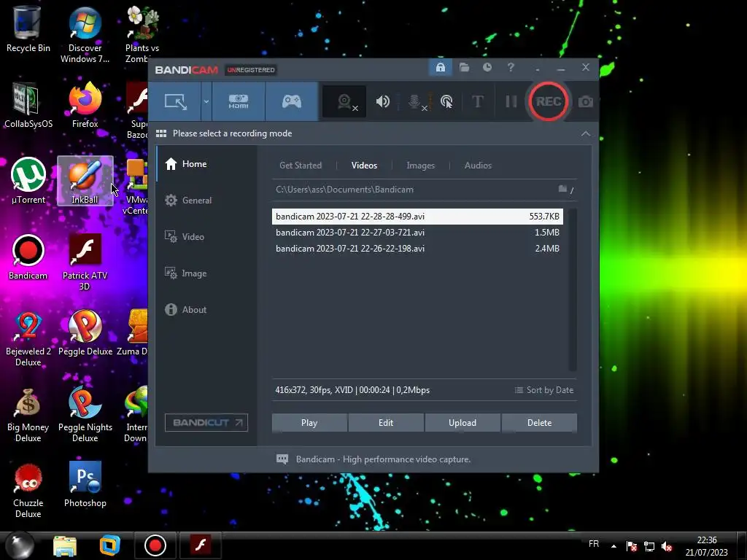The height and width of the screenshot is (560, 747).
Task: Toggle mouse click effects
Action: click(446, 101)
